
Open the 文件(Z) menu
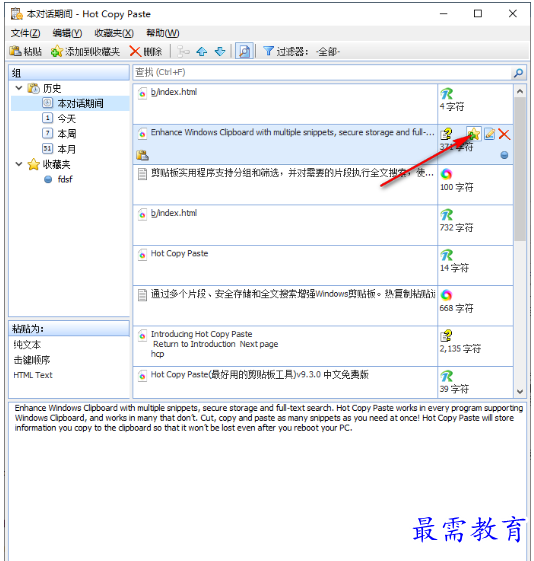tap(25, 33)
